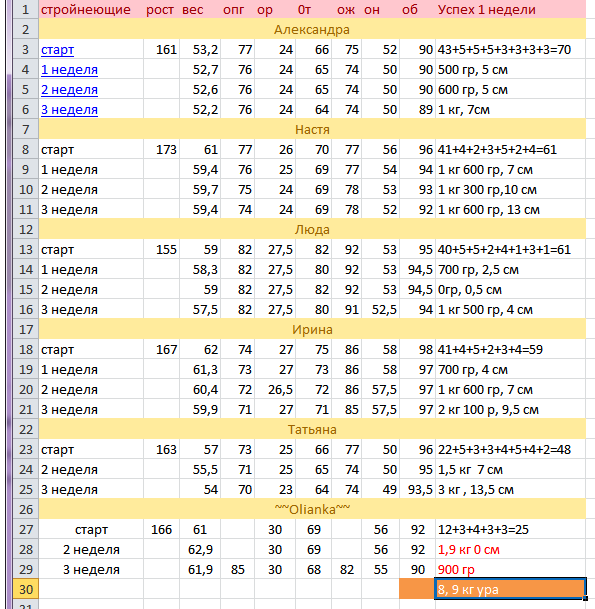Click height value 161 for Александра
Screen dimensions: 595x609
pyautogui.click(x=161, y=50)
